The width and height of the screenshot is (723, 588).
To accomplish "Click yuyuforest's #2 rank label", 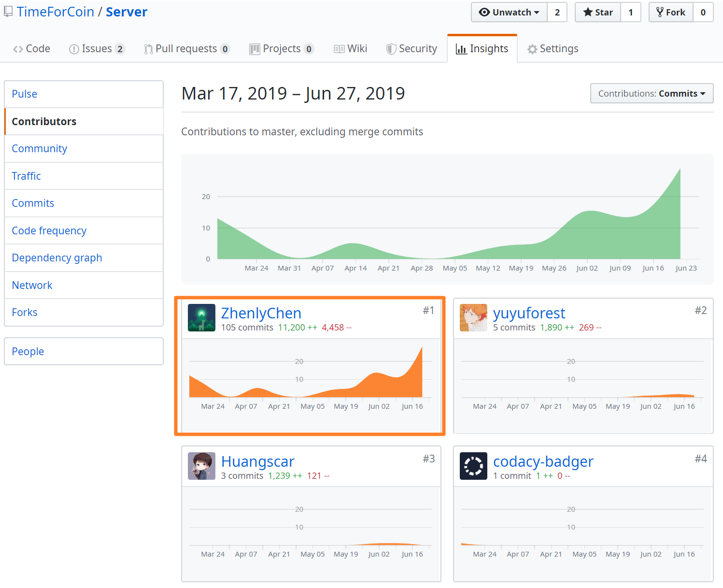I will [701, 310].
